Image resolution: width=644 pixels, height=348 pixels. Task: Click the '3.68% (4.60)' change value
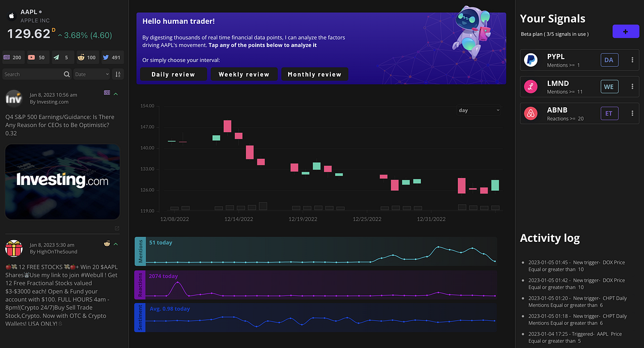click(x=88, y=35)
